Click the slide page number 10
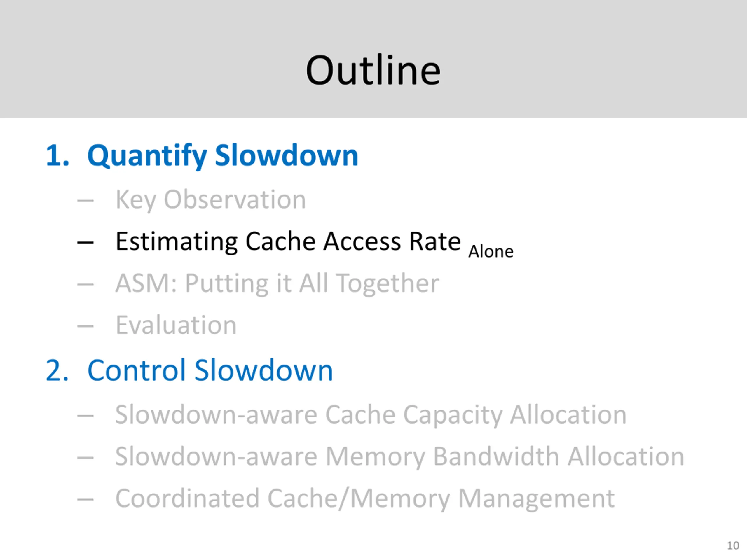The height and width of the screenshot is (560, 747). point(733,545)
